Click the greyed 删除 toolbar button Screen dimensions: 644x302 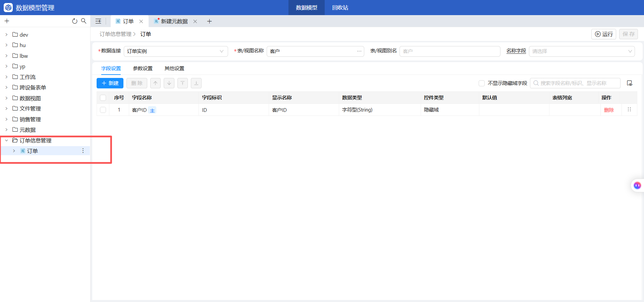pyautogui.click(x=137, y=83)
